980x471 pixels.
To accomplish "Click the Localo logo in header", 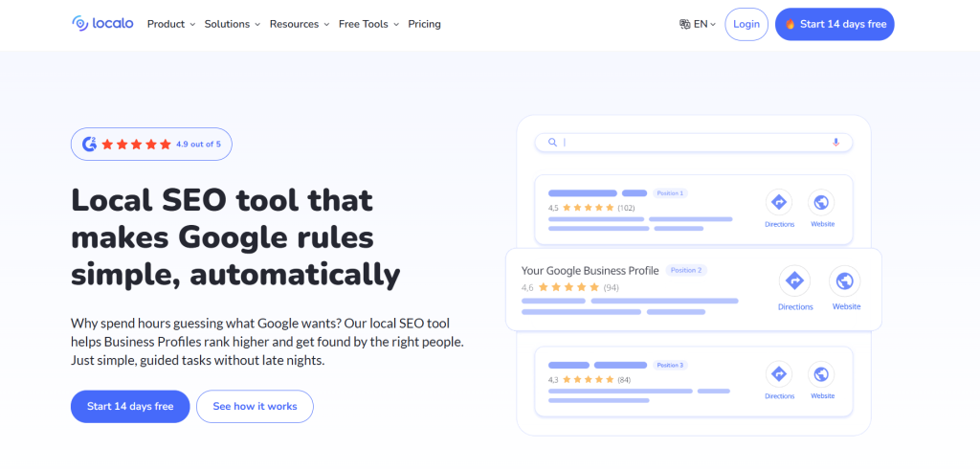I will [x=102, y=24].
